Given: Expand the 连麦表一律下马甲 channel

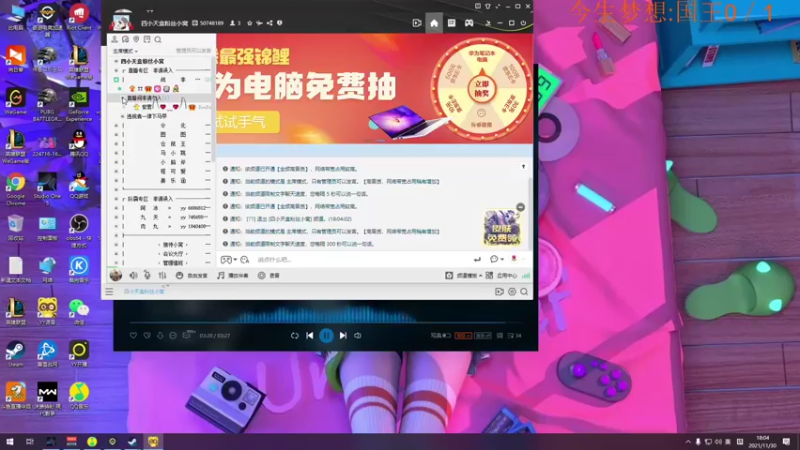Looking at the screenshot, I should tap(122, 116).
